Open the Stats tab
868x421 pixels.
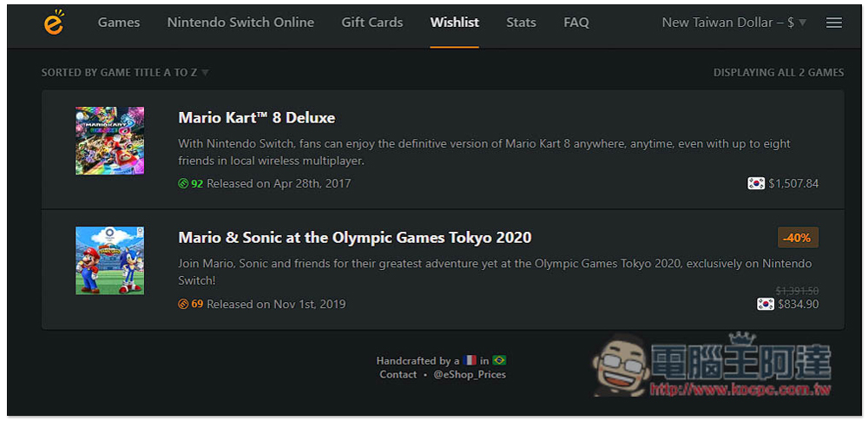point(521,23)
